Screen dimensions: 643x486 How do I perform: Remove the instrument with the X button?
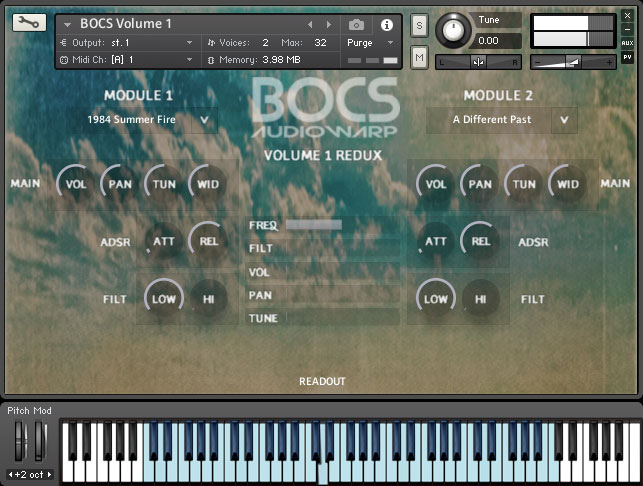coord(627,16)
